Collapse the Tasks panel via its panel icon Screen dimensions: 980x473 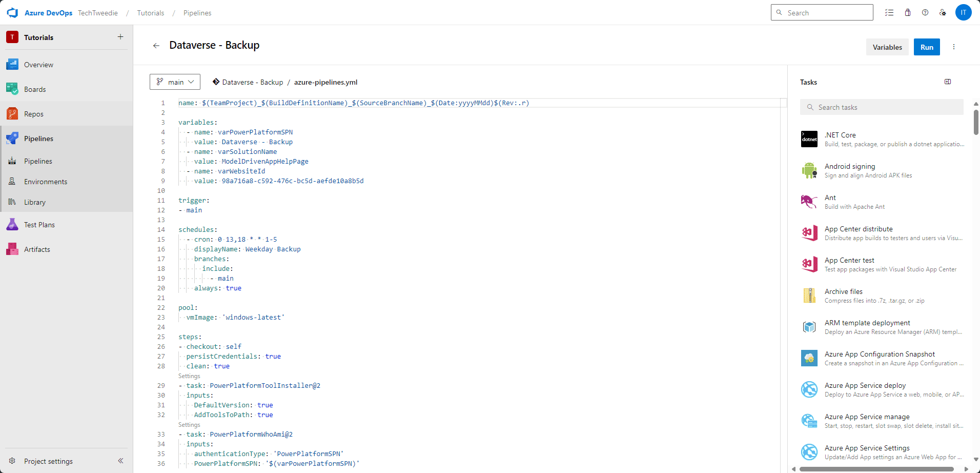coord(947,82)
